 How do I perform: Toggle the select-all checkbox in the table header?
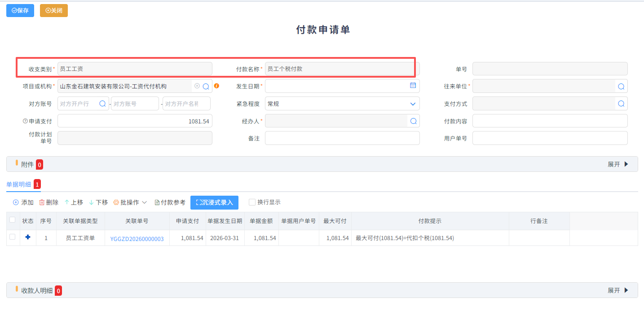pyautogui.click(x=13, y=220)
